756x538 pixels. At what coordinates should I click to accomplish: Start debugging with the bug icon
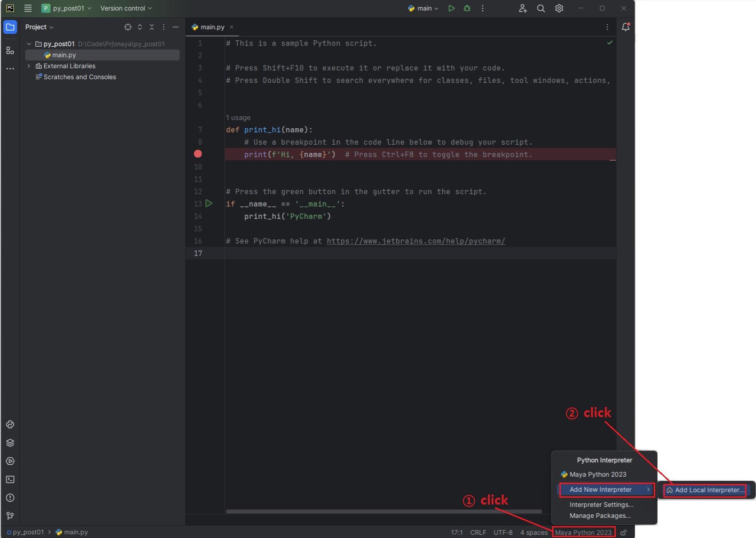(x=467, y=8)
